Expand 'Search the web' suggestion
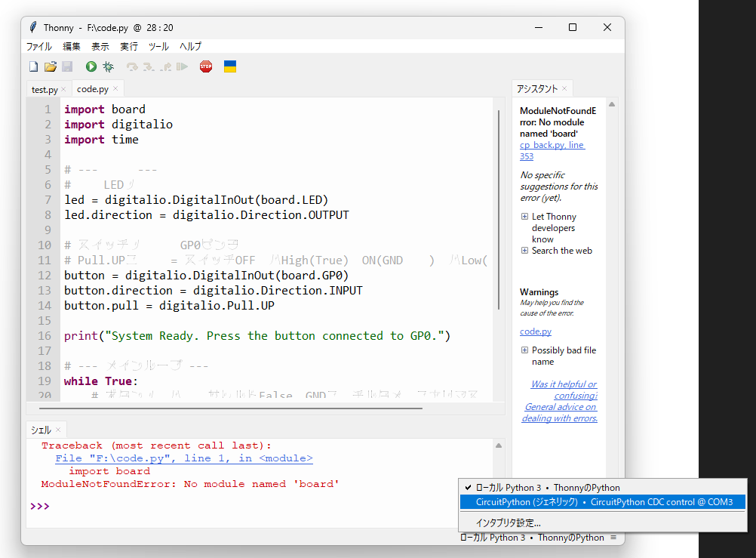The image size is (756, 558). pyautogui.click(x=524, y=251)
